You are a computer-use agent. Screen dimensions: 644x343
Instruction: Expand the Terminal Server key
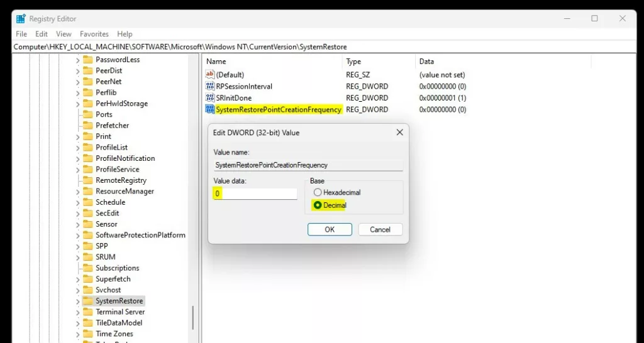coord(77,312)
